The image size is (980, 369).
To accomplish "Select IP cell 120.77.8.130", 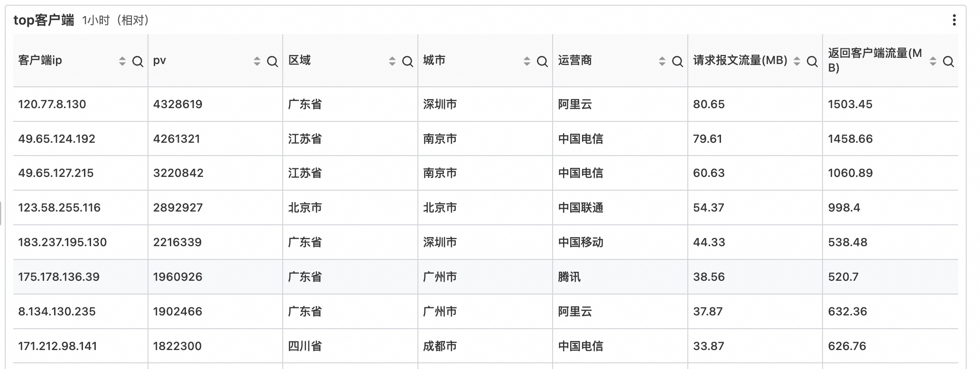I will (52, 104).
